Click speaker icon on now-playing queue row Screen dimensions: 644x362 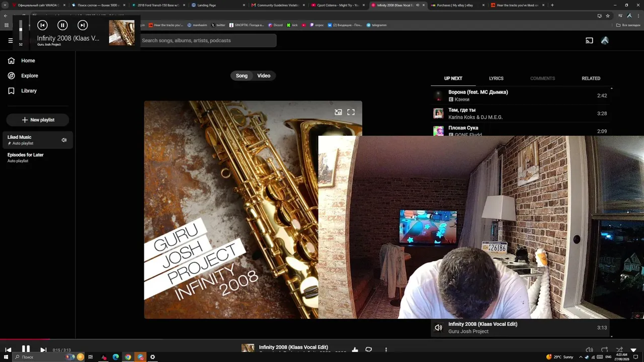coord(439,328)
